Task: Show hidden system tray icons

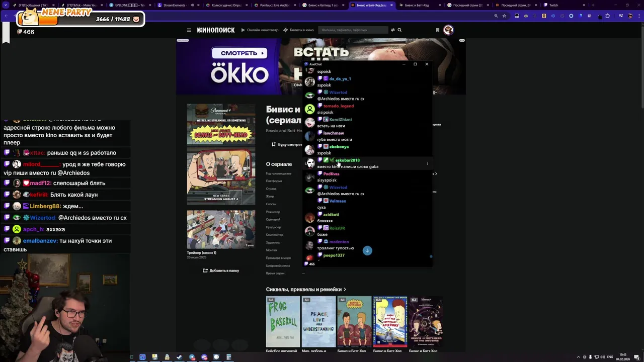Action: point(579,357)
